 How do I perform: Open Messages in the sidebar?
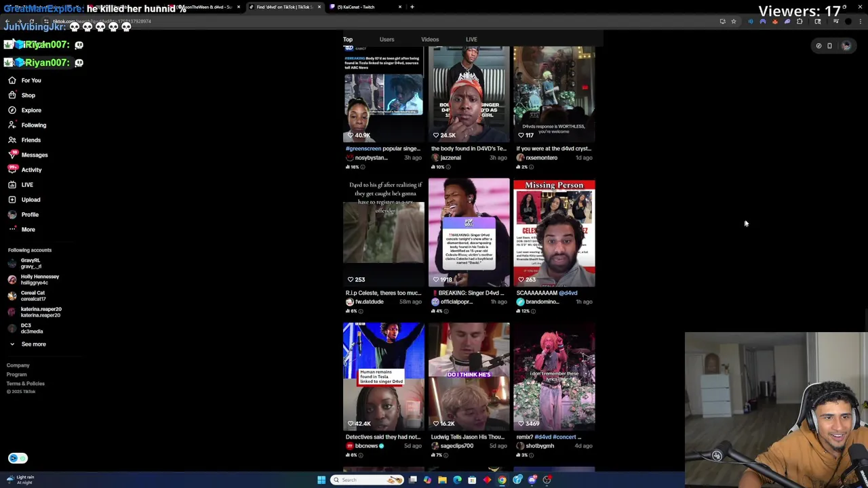click(x=28, y=155)
